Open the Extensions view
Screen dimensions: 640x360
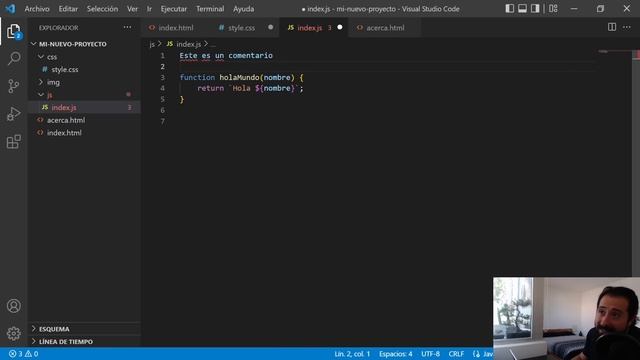[x=13, y=142]
